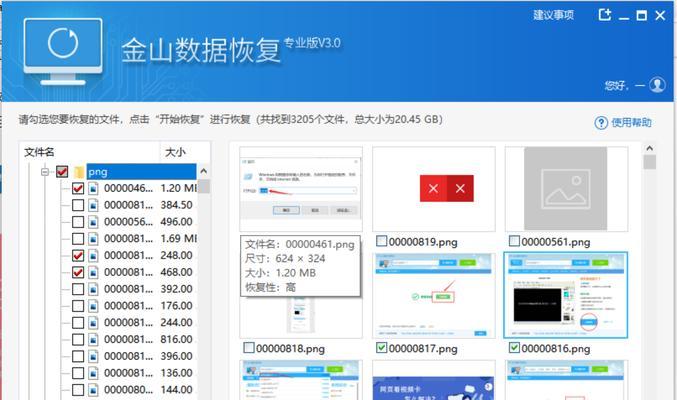Check the 392.00 file checkbox
This screenshot has height=400, width=677.
tap(78, 289)
